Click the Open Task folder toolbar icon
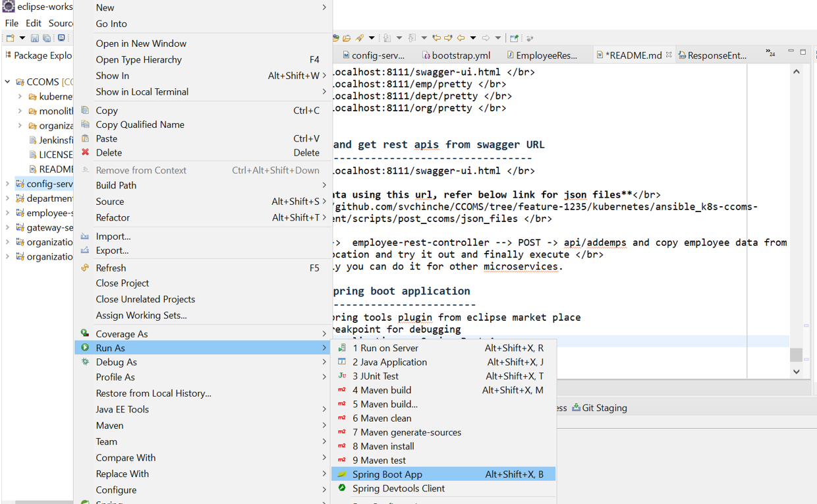 (347, 38)
